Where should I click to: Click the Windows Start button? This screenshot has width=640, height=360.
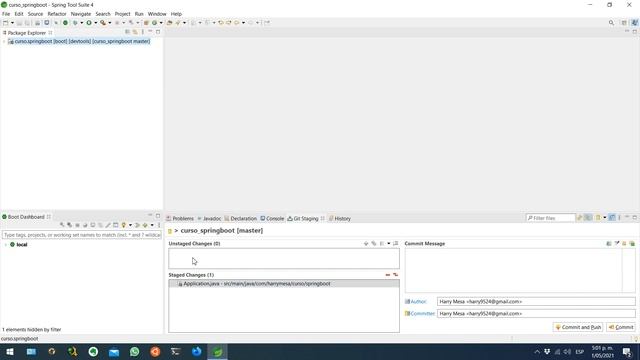(x=10, y=351)
